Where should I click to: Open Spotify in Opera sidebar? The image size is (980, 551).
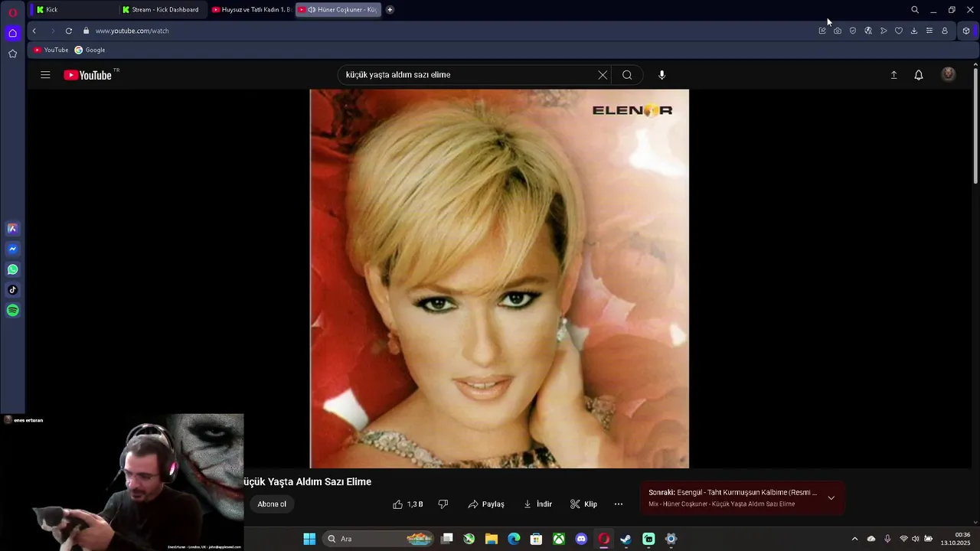pos(12,311)
